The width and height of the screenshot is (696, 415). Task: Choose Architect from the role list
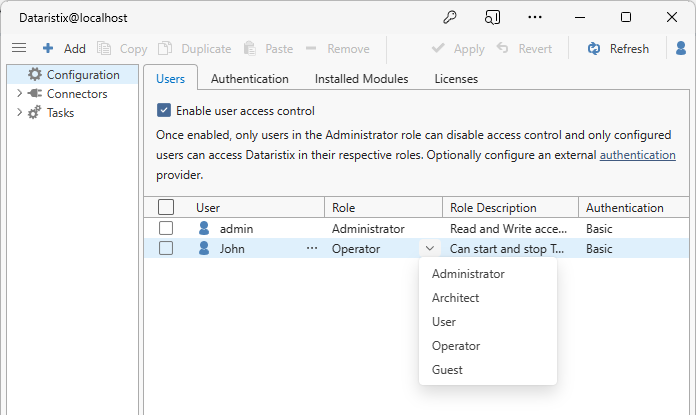tap(455, 298)
